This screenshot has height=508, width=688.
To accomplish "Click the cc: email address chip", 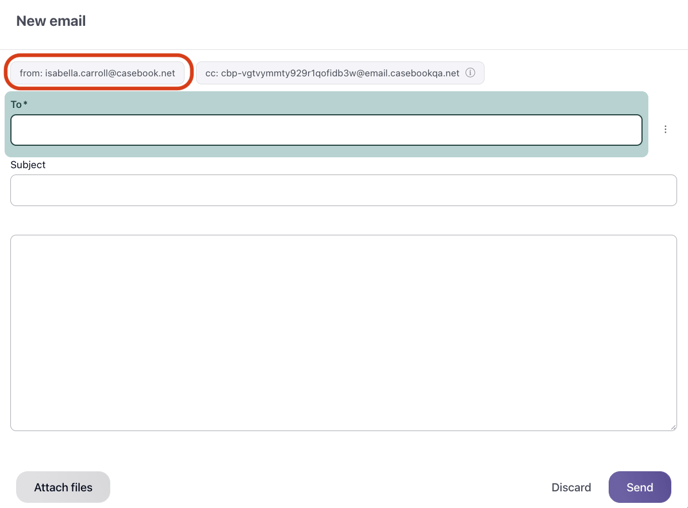I will (x=332, y=73).
